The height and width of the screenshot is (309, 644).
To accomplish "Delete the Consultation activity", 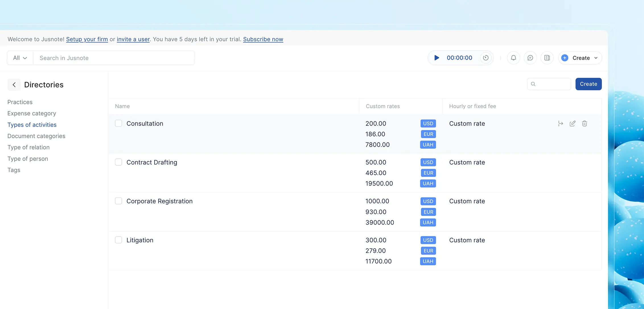I will 585,123.
